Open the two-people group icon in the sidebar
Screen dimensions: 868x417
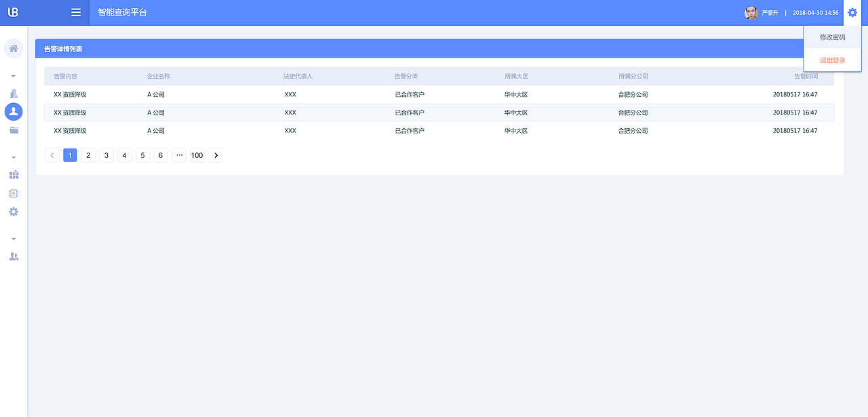pos(14,256)
